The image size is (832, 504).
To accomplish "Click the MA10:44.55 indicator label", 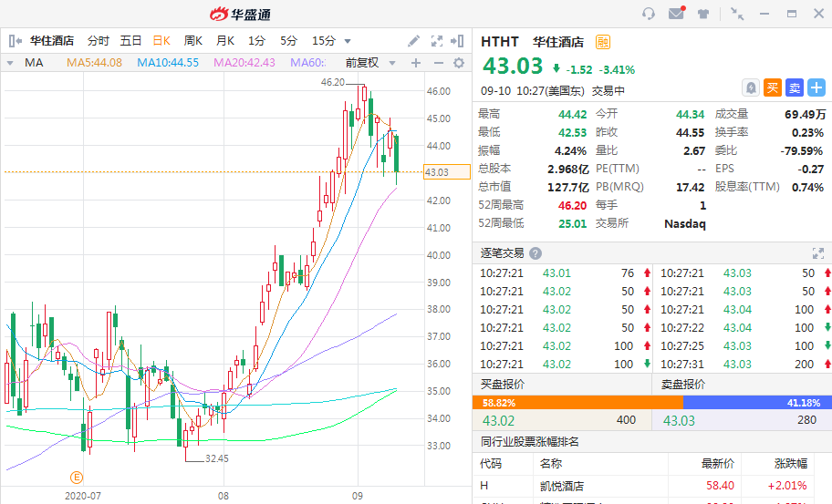I will coord(168,63).
